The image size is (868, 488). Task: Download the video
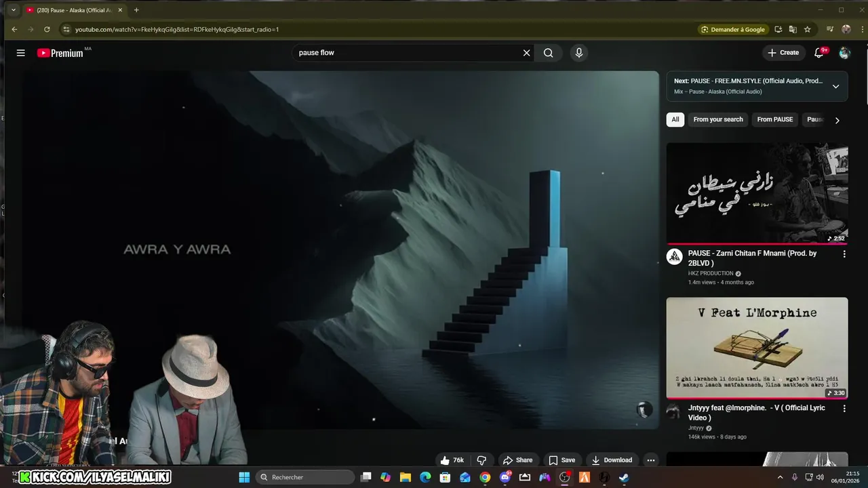pos(612,460)
